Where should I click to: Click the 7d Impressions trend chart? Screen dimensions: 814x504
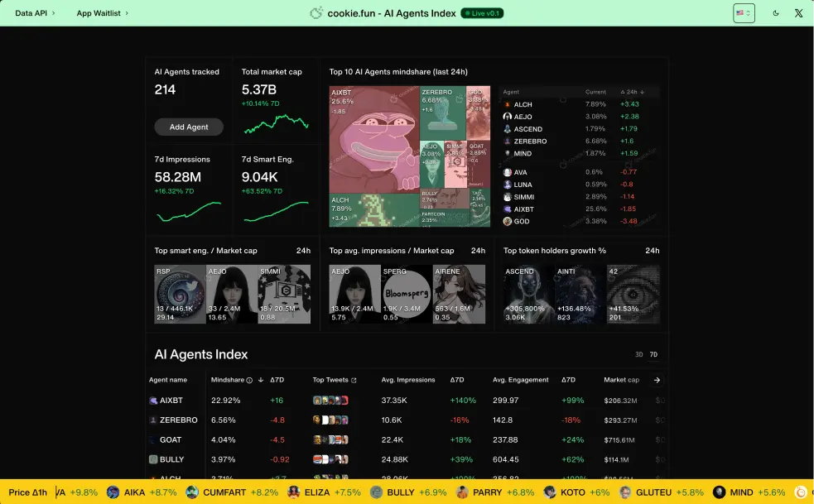[189, 211]
